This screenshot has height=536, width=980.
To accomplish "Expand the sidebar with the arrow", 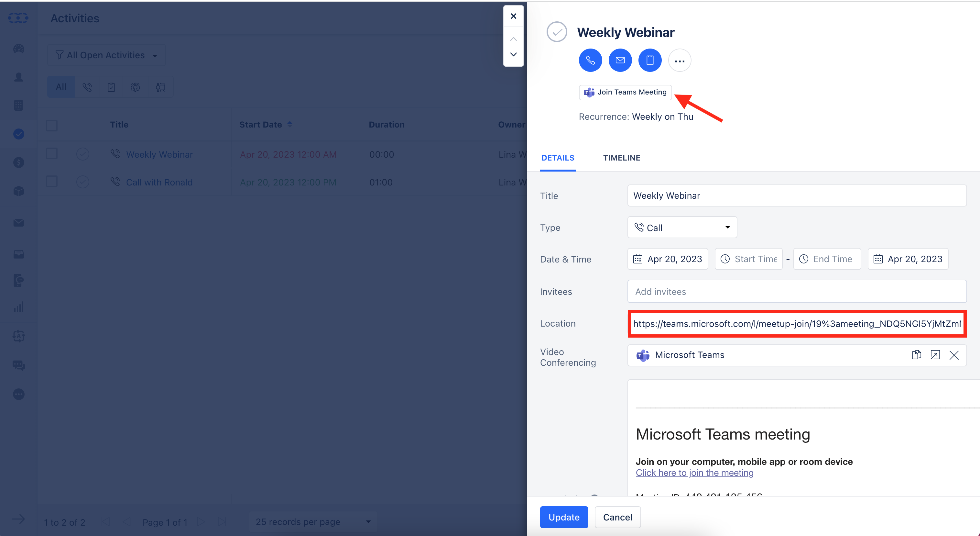I will click(18, 519).
